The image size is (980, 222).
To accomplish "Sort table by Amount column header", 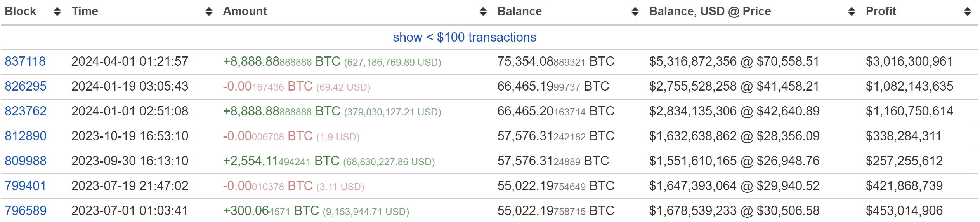I will coord(245,11).
